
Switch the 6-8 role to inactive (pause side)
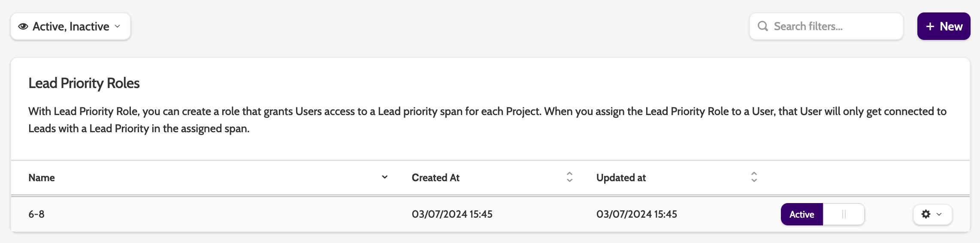[844, 214]
